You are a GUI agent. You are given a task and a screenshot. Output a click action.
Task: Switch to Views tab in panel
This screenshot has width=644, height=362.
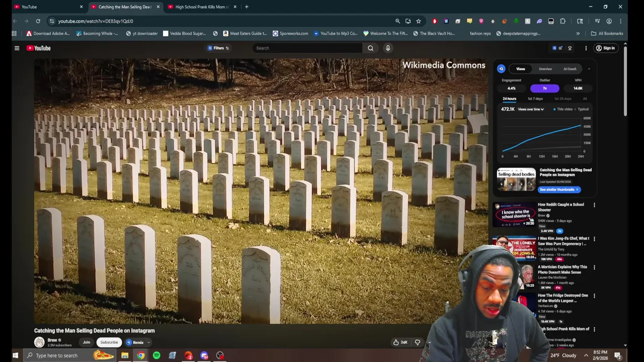tap(521, 69)
